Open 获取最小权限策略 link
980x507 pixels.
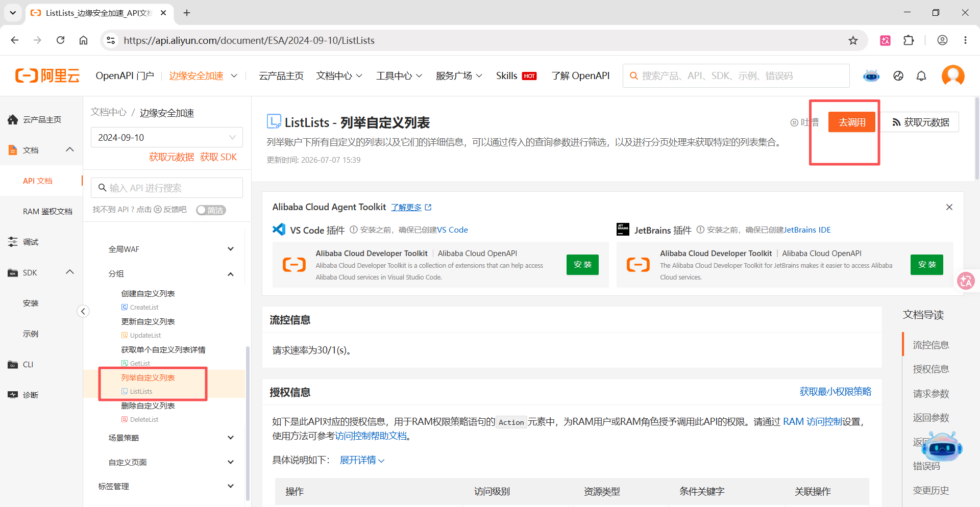tap(836, 392)
